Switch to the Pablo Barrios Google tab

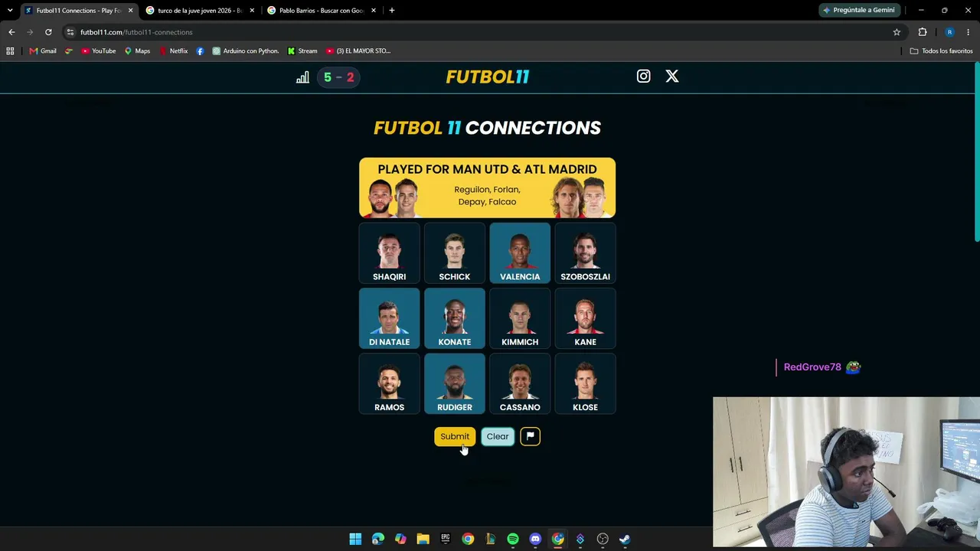pos(321,11)
